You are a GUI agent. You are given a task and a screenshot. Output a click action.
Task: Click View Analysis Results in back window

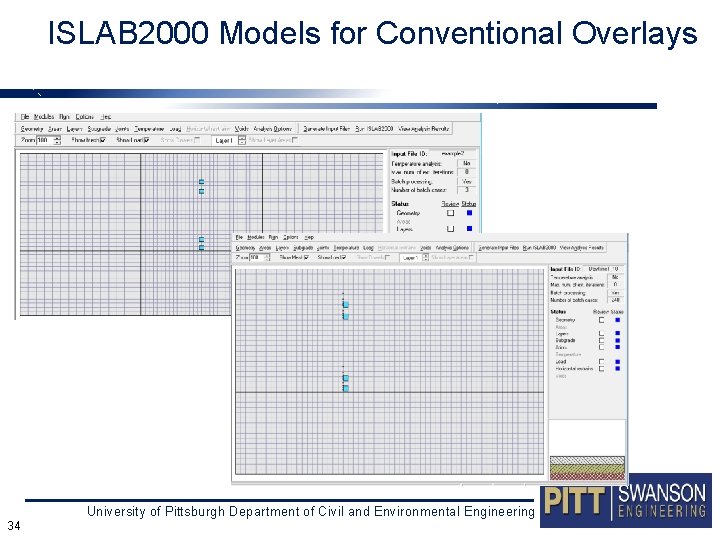click(x=423, y=129)
